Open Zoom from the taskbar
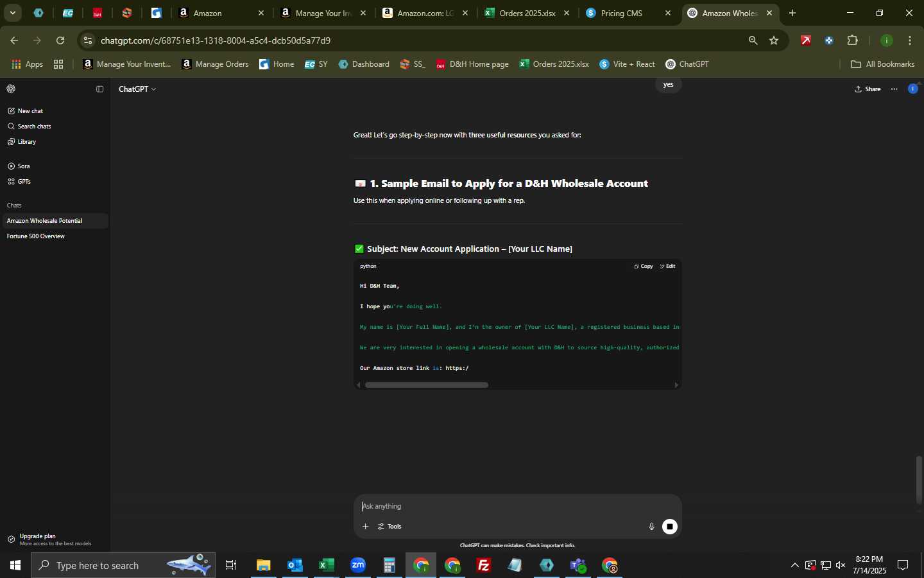The width and height of the screenshot is (924, 578). pos(358,565)
